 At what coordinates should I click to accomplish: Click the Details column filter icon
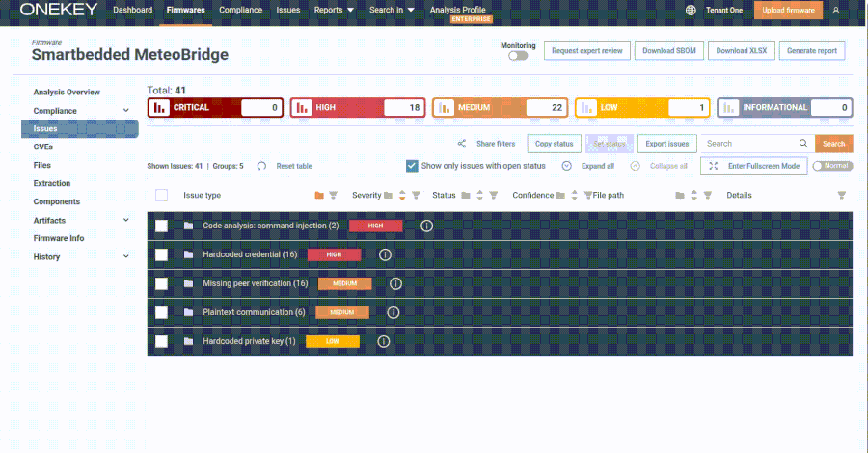click(841, 195)
